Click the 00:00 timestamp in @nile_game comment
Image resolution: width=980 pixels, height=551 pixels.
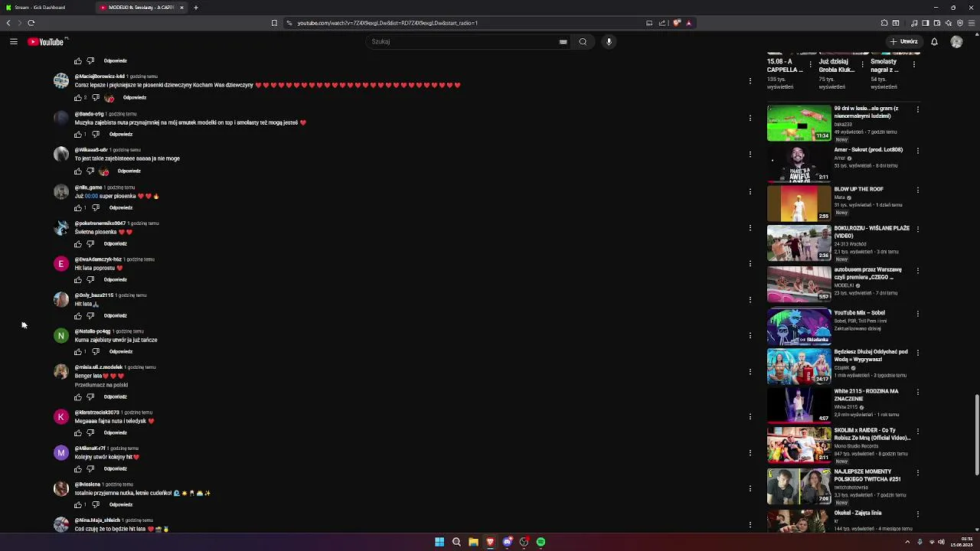click(91, 196)
